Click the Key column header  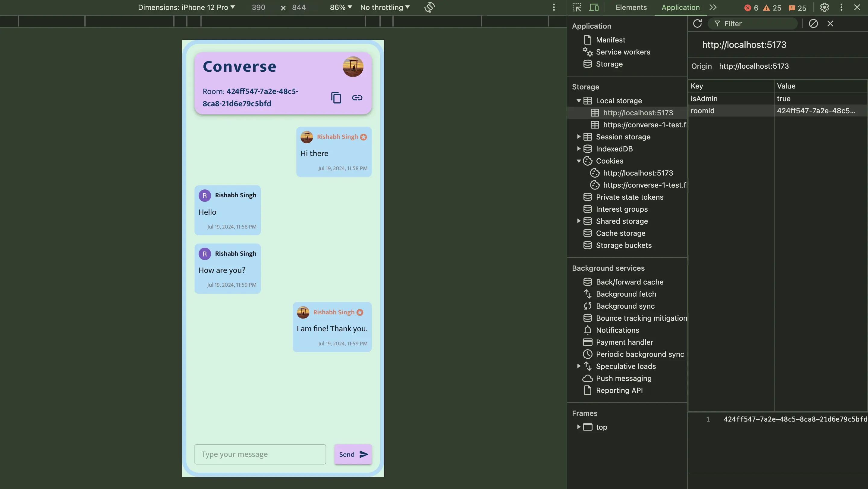(x=731, y=86)
